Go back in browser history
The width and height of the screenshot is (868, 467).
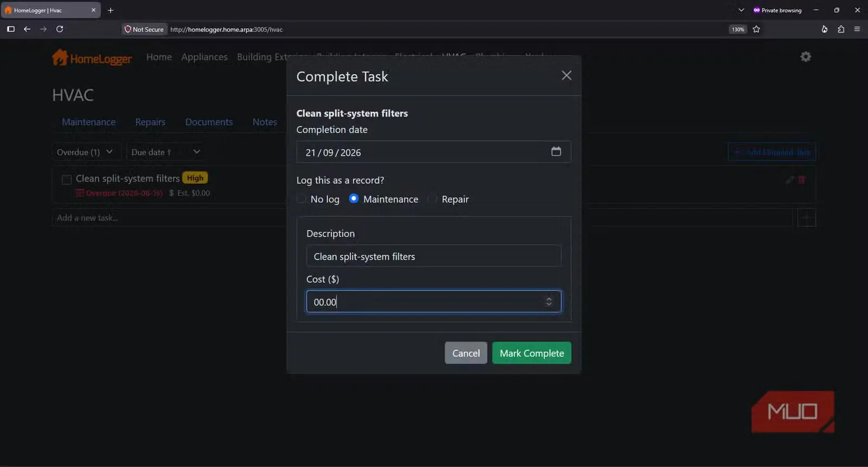point(27,29)
